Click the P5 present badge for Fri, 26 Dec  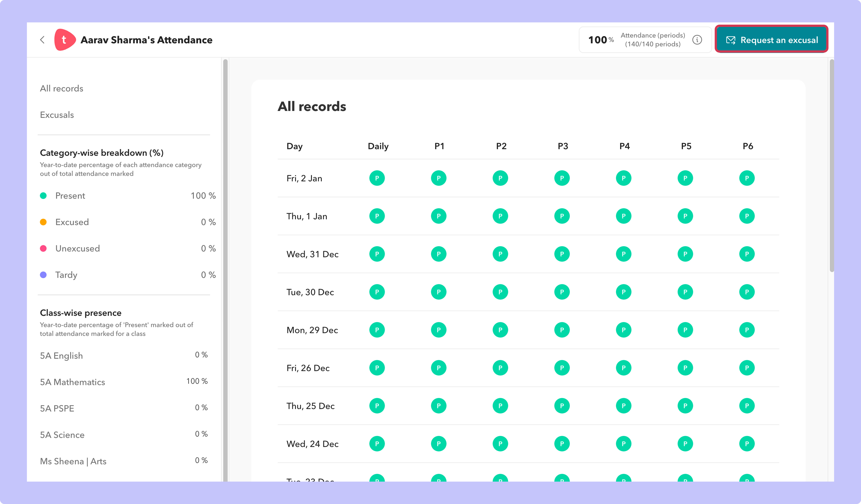(685, 368)
